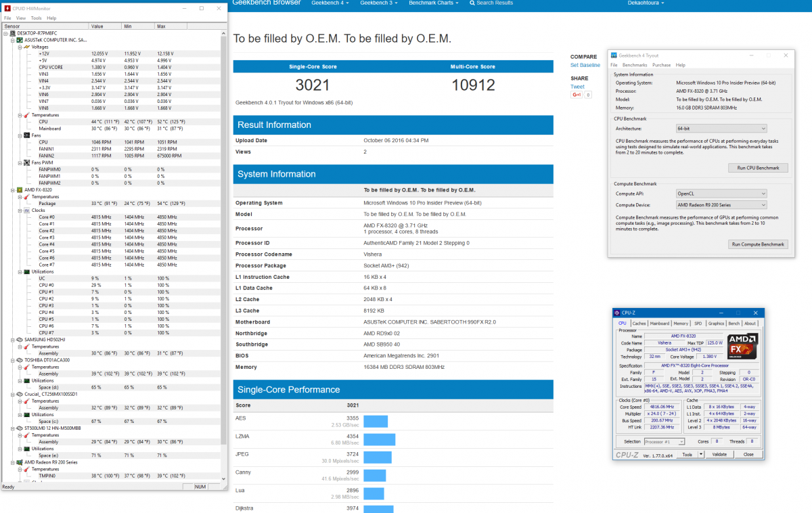Switch to the Caches tab in CPU-Z
Image resolution: width=812 pixels, height=513 pixels.
tap(639, 324)
